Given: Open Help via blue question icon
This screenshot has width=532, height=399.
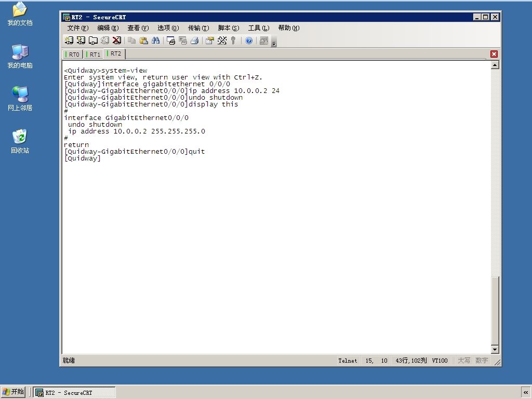Looking at the screenshot, I should click(x=249, y=41).
